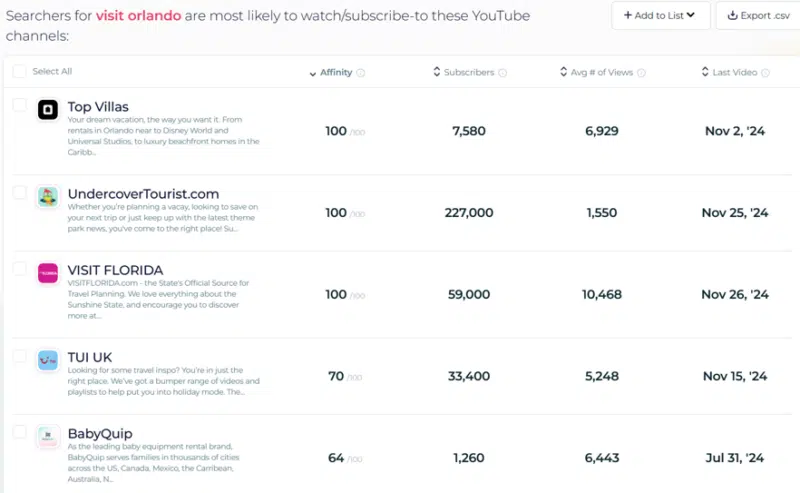Click the Top Villas channel logo icon
Image resolution: width=800 pixels, height=493 pixels.
[x=48, y=110]
